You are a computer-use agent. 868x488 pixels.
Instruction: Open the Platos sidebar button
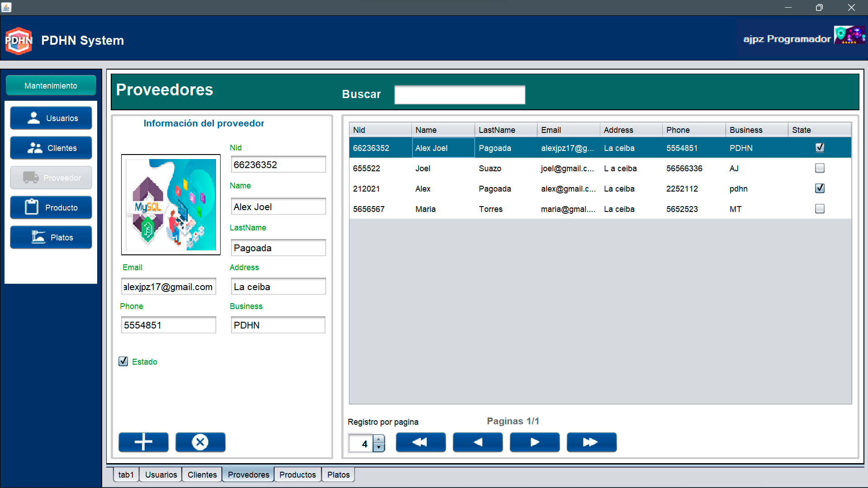click(x=51, y=237)
